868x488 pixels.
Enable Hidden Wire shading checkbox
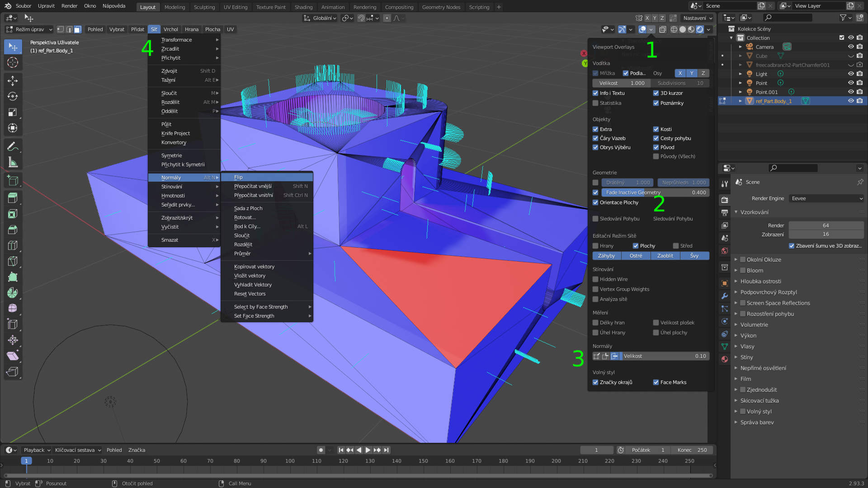click(x=595, y=279)
